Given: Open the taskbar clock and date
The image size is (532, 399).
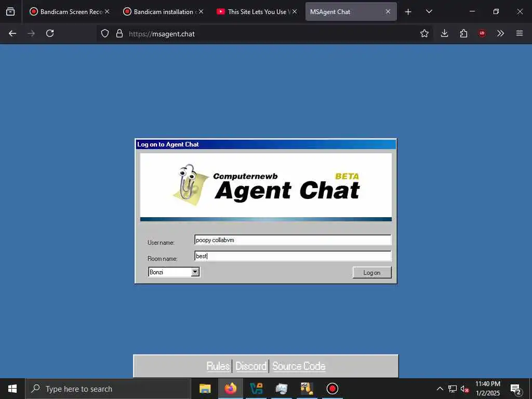Looking at the screenshot, I should tap(487, 389).
